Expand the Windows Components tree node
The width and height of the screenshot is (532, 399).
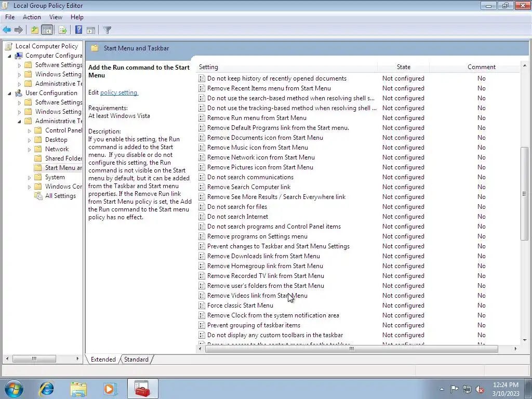29,187
